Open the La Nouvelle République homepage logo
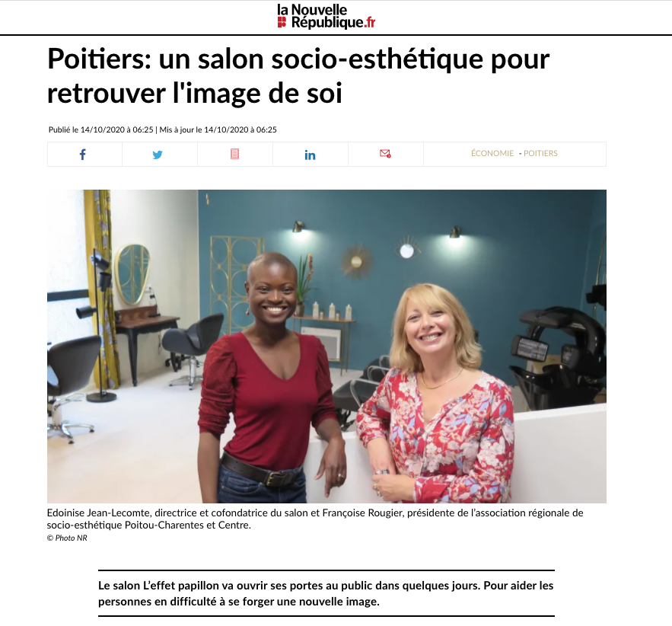672x626 pixels. click(326, 17)
